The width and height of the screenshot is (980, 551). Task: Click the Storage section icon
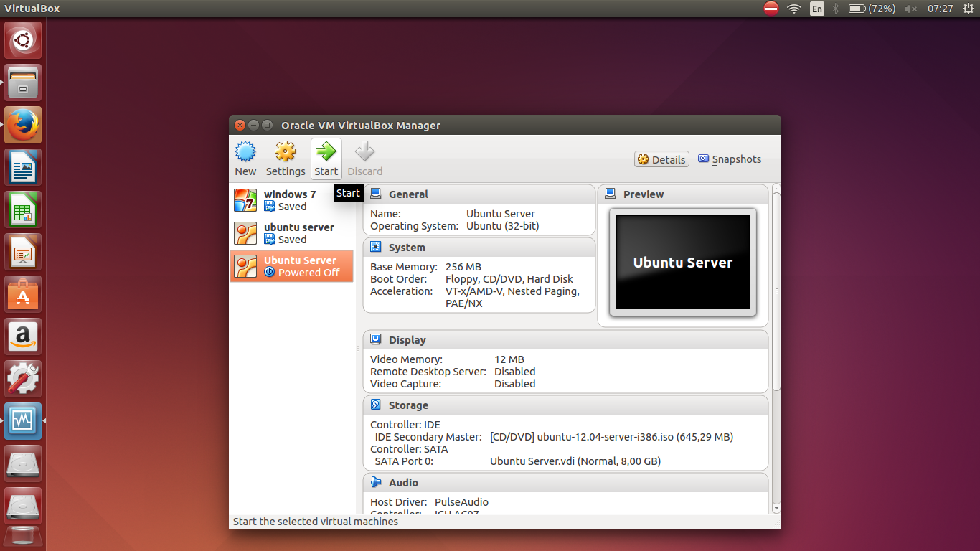click(374, 405)
